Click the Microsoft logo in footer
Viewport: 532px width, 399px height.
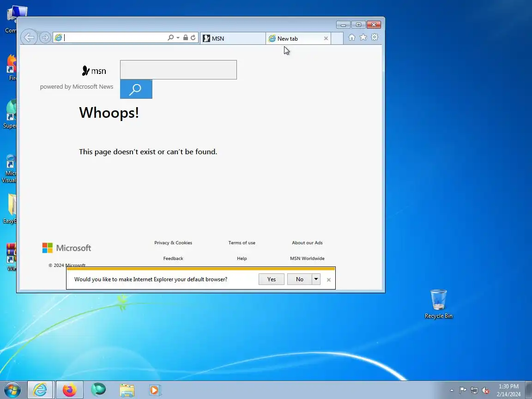click(67, 248)
